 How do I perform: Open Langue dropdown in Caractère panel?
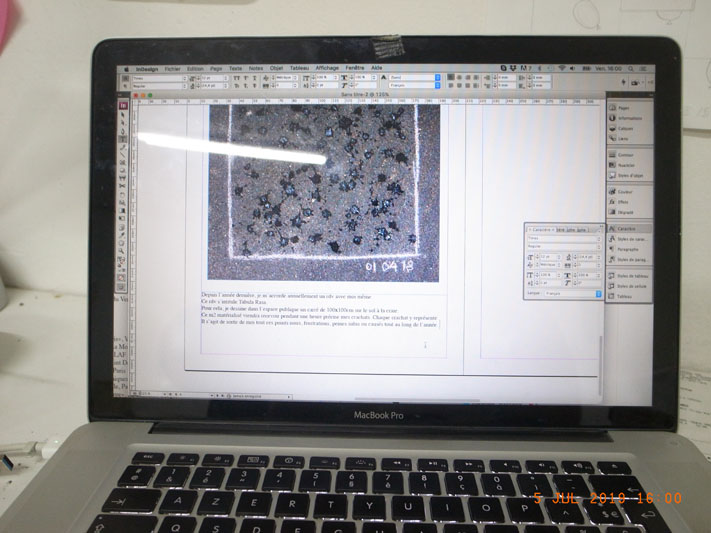coord(573,294)
